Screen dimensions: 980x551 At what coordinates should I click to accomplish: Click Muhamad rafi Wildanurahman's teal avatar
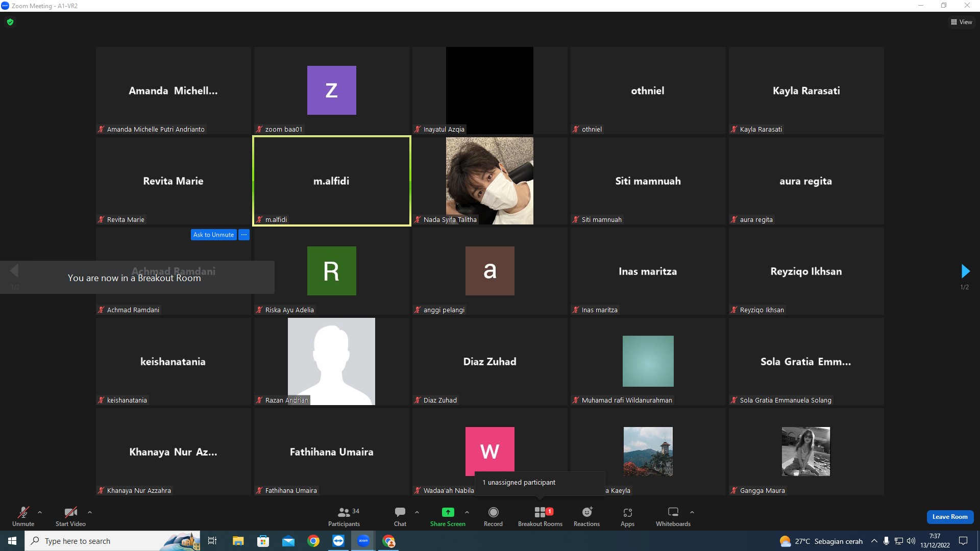(x=648, y=361)
